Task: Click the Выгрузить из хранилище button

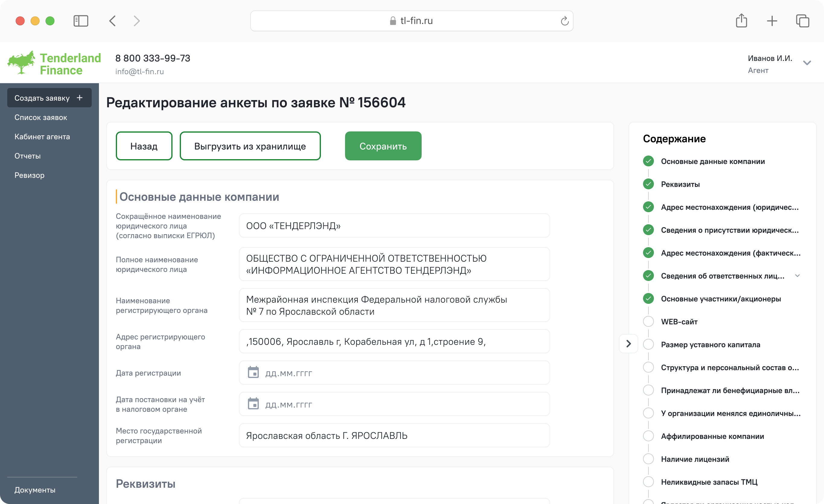Action: tap(250, 146)
